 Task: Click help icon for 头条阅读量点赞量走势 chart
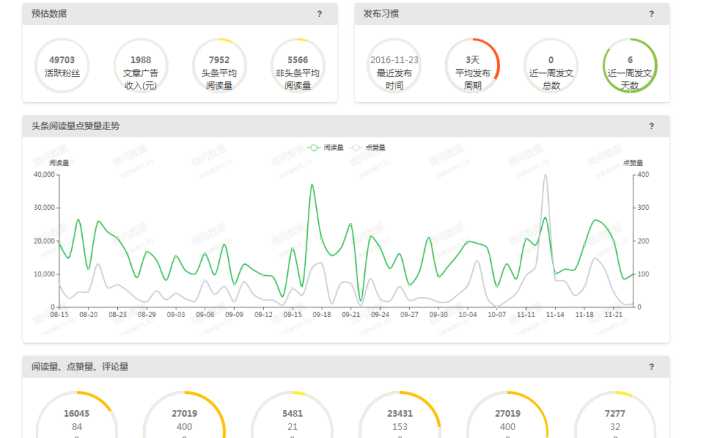pos(651,126)
